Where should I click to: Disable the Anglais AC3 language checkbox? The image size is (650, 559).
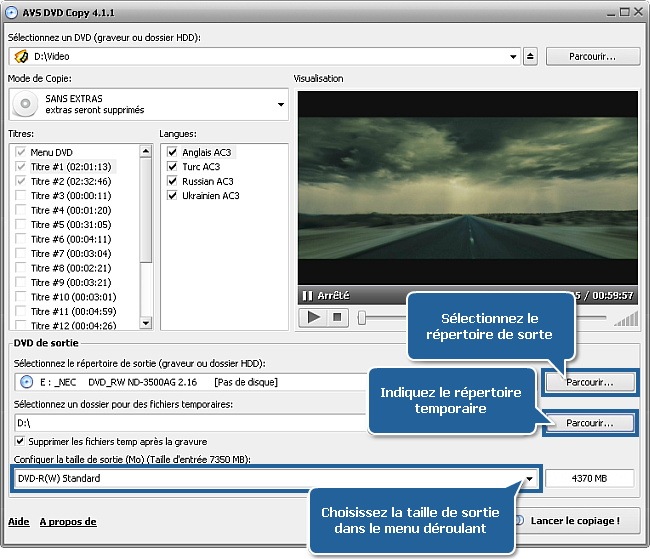coord(172,152)
